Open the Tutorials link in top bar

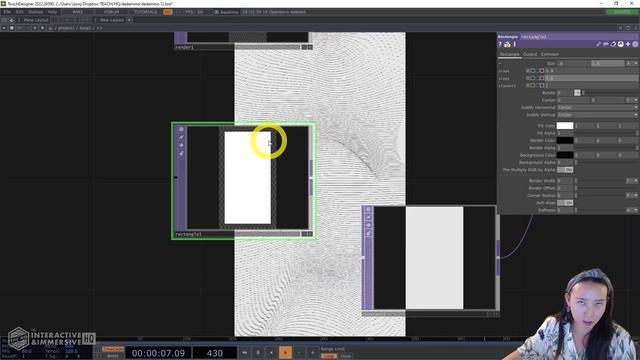(146, 12)
